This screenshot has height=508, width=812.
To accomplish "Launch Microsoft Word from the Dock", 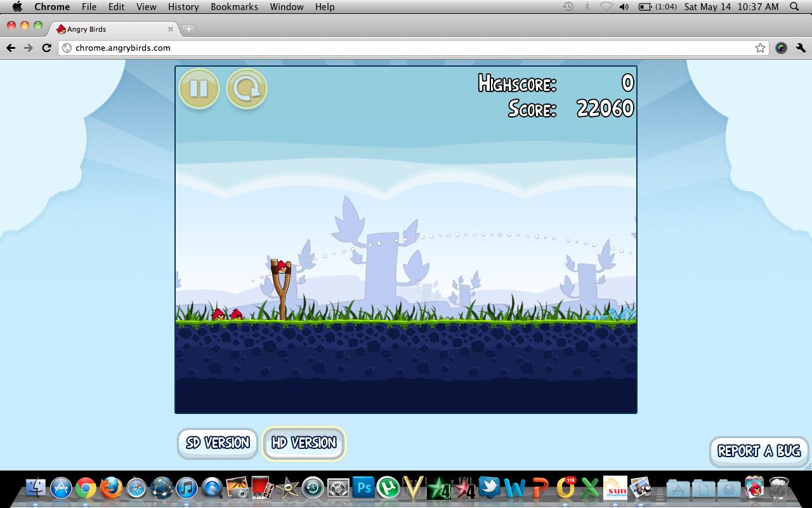I will tap(514, 488).
